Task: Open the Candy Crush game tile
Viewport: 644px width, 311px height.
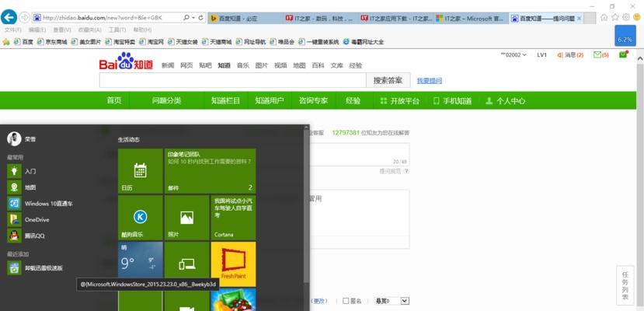Action: pyautogui.click(x=233, y=300)
